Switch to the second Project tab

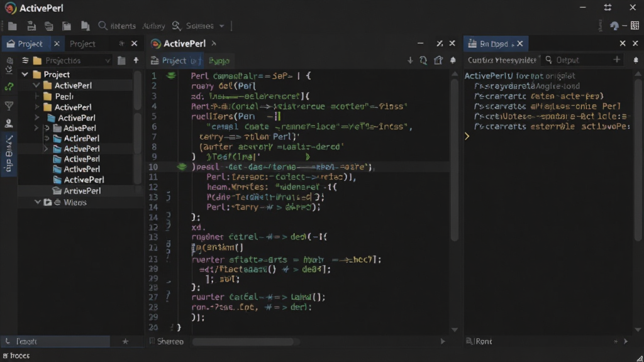click(82, 43)
